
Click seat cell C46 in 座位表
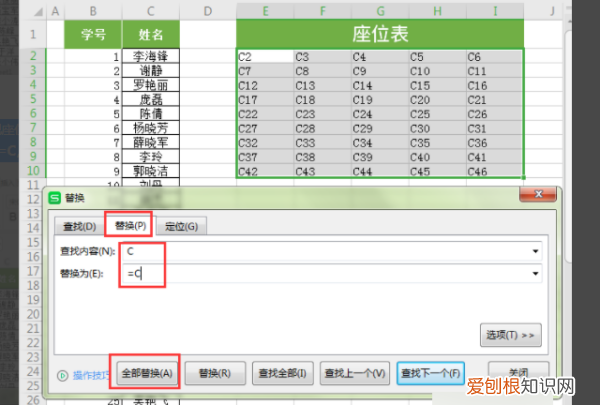pyautogui.click(x=495, y=171)
